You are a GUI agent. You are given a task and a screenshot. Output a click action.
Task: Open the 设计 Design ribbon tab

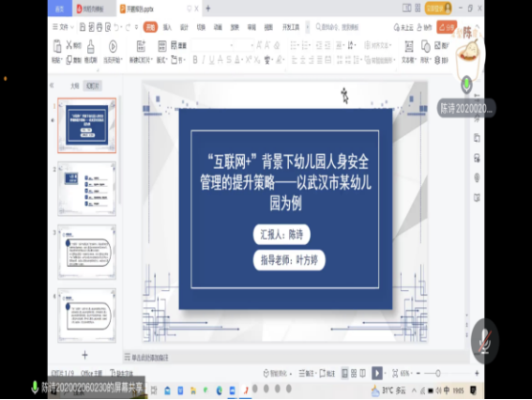tap(184, 27)
